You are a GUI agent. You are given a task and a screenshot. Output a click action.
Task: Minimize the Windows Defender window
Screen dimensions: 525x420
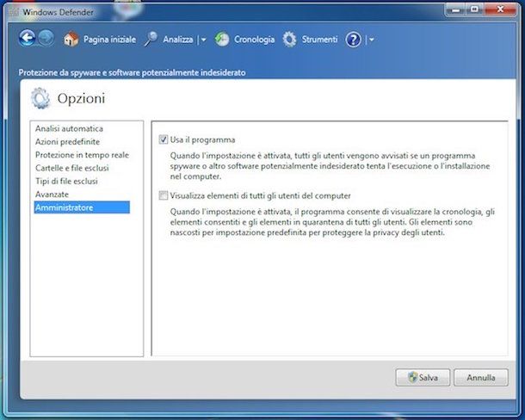coord(455,9)
